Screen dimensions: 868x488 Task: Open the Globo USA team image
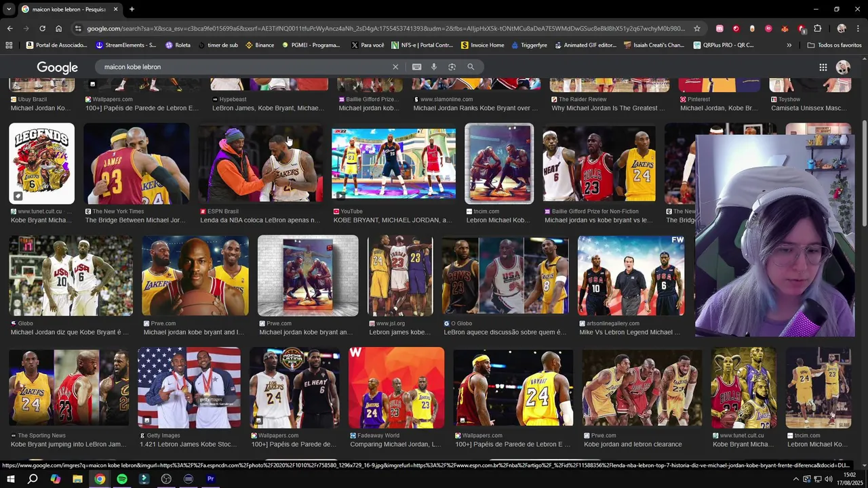(x=71, y=276)
